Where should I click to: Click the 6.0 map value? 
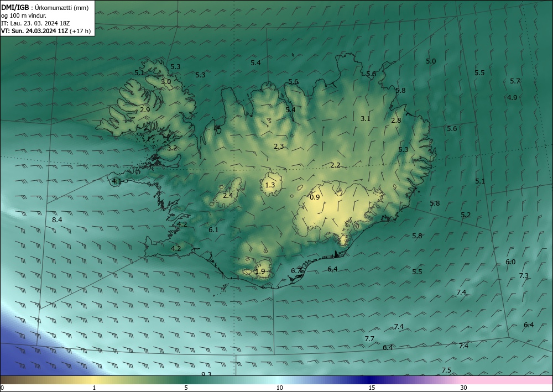pos(510,262)
